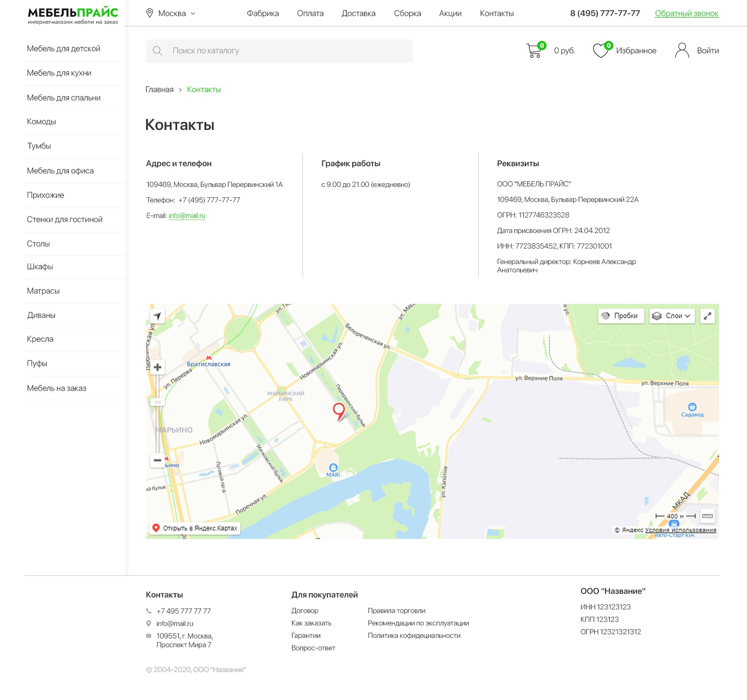Open footer Вопрос-ответ link
This screenshot has height=700, width=747.
[x=313, y=648]
